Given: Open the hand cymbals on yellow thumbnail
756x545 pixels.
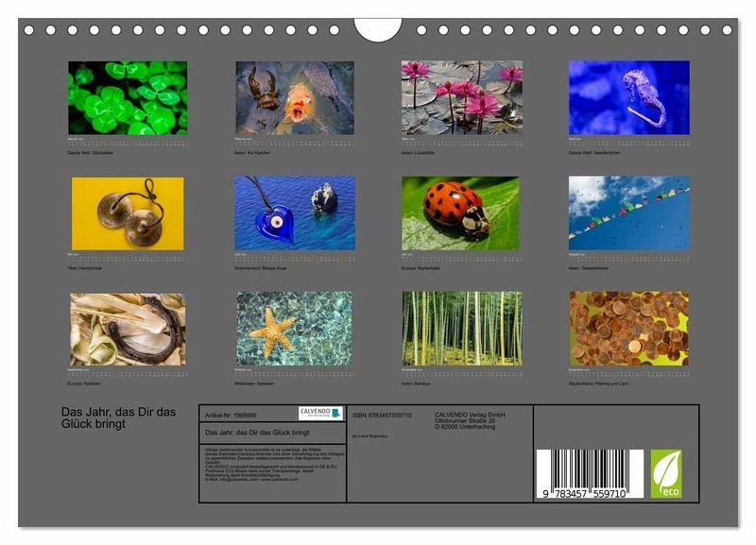Looking at the screenshot, I should 128,213.
